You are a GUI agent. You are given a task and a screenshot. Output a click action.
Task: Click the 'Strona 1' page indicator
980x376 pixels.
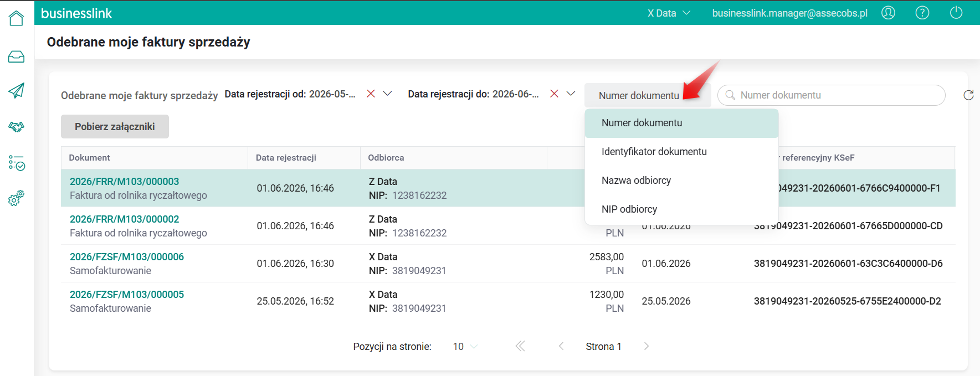tap(603, 347)
